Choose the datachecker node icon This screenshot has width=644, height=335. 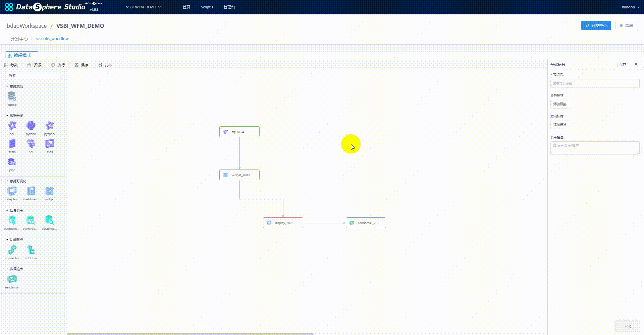[x=50, y=220]
